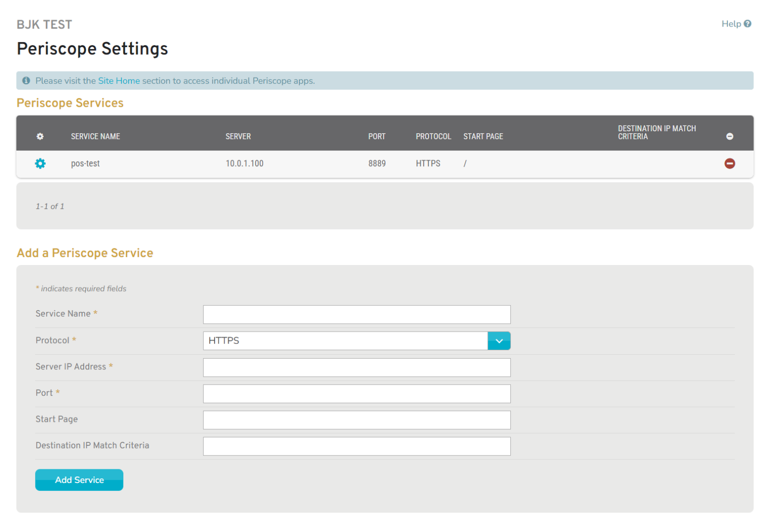Click the Server column header

pyautogui.click(x=238, y=136)
